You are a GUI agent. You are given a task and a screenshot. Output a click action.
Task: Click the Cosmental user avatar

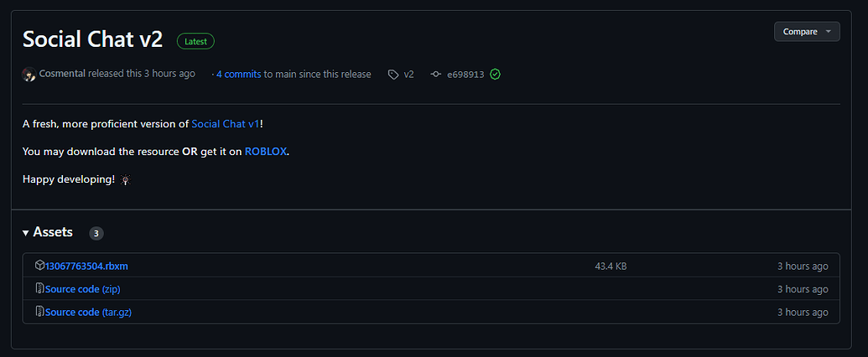[x=29, y=74]
